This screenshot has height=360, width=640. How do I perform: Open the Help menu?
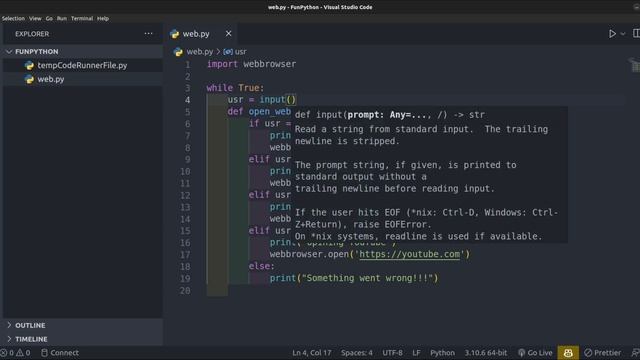coord(103,18)
